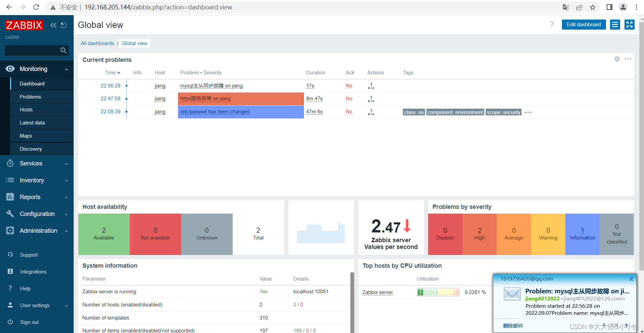Click actions icon for /etc/passwd row

[x=371, y=112]
